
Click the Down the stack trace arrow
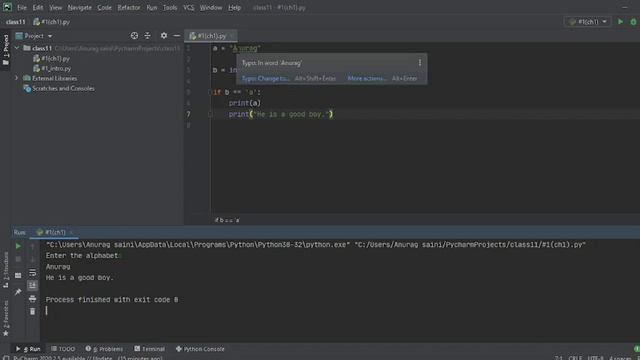tap(32, 259)
